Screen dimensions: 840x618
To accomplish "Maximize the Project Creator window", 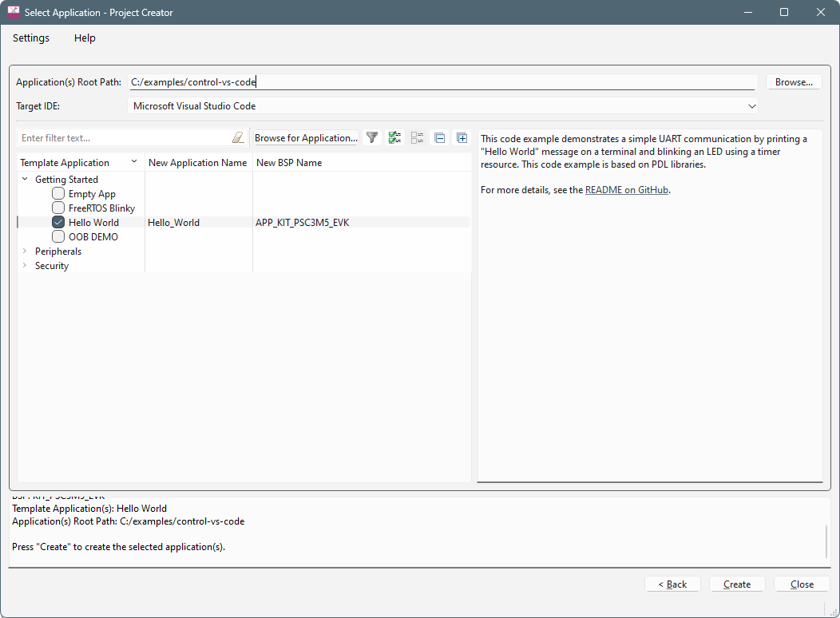I will [783, 12].
